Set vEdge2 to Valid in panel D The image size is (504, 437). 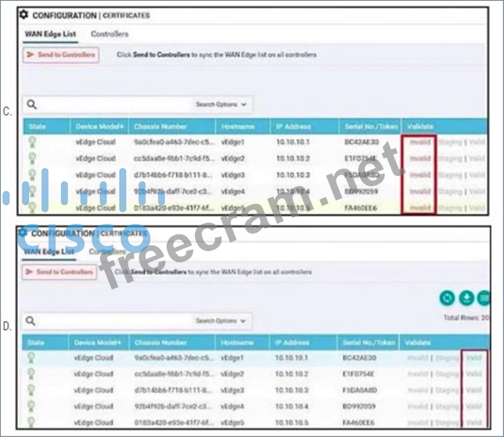(474, 374)
